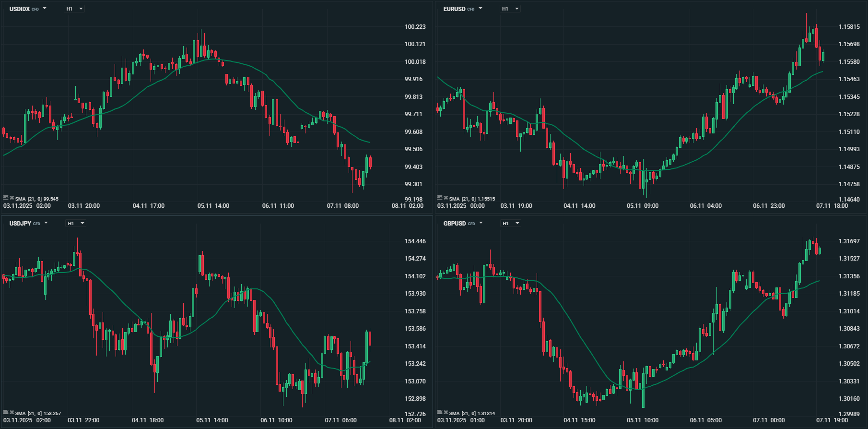Delete SMA indicator on USDJPY chart
The image size is (868, 429).
tap(12, 412)
